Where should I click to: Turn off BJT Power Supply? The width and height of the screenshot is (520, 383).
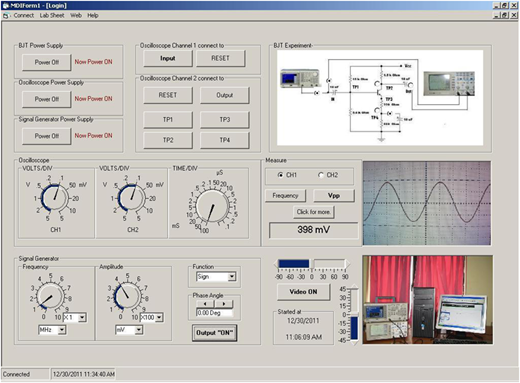47,62
